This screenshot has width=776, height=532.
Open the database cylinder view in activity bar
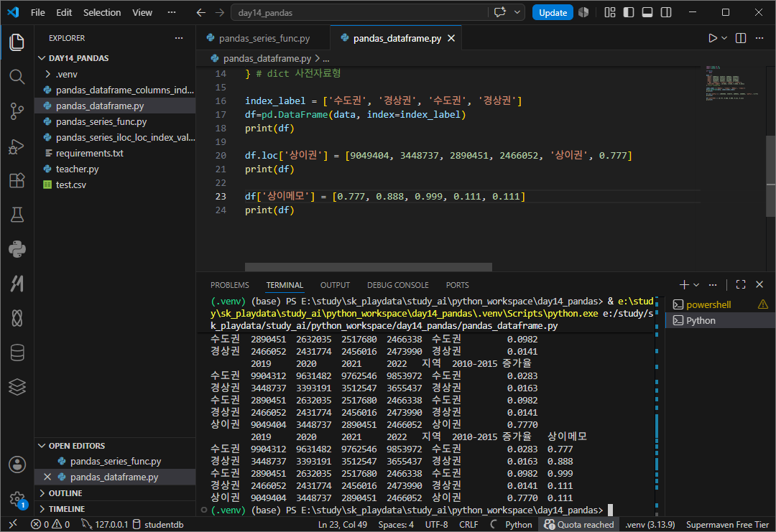pyautogui.click(x=17, y=353)
